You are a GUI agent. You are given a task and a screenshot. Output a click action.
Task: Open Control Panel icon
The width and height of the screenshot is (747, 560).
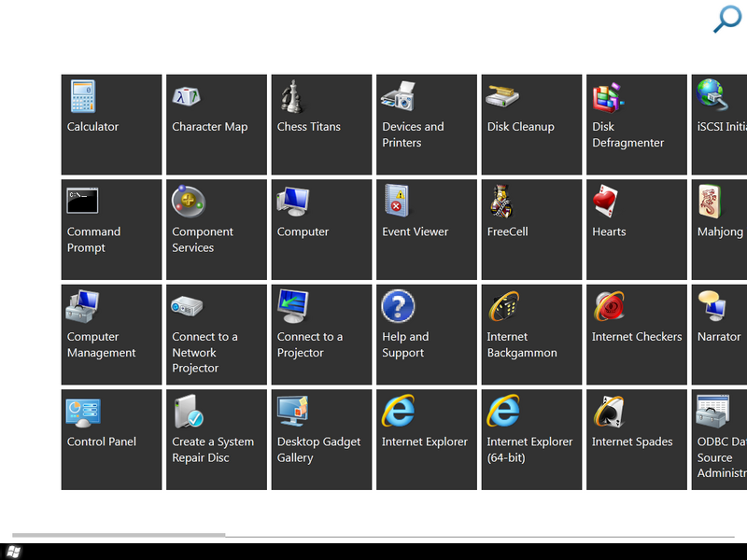[83, 413]
